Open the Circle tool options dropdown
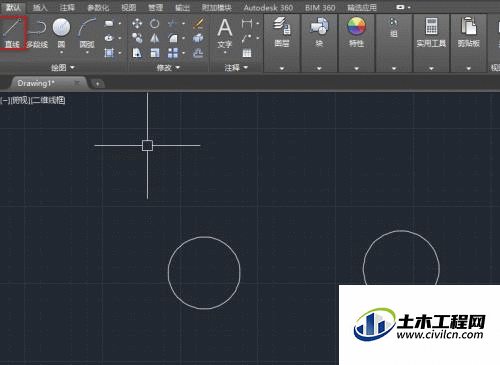Screen dimensions: 500x365 tap(61, 52)
